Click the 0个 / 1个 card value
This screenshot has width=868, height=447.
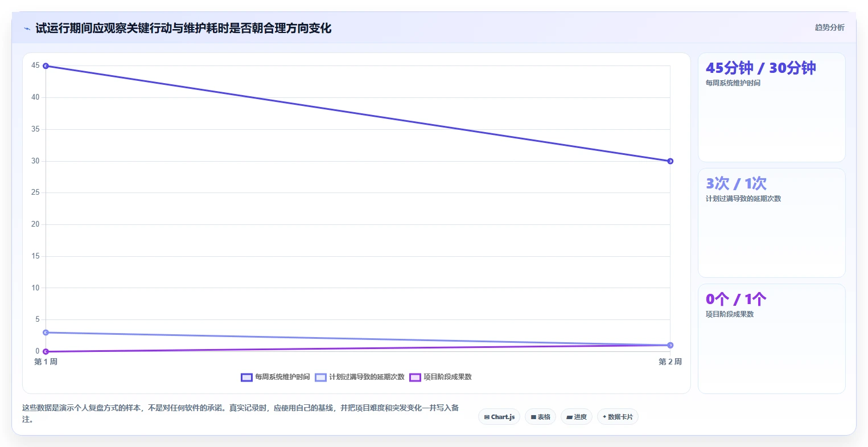click(736, 299)
